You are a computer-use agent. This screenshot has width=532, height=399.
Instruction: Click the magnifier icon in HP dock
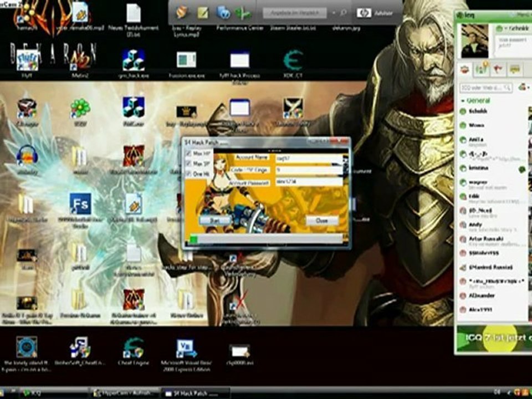point(343,13)
